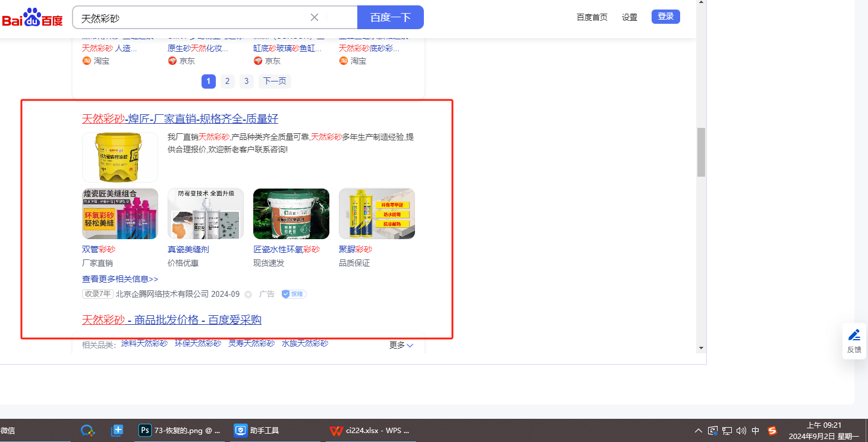Viewport: 868px width, 442px height.
Task: Click the 原生砂天然化妆... shopping item title
Action: 198,48
